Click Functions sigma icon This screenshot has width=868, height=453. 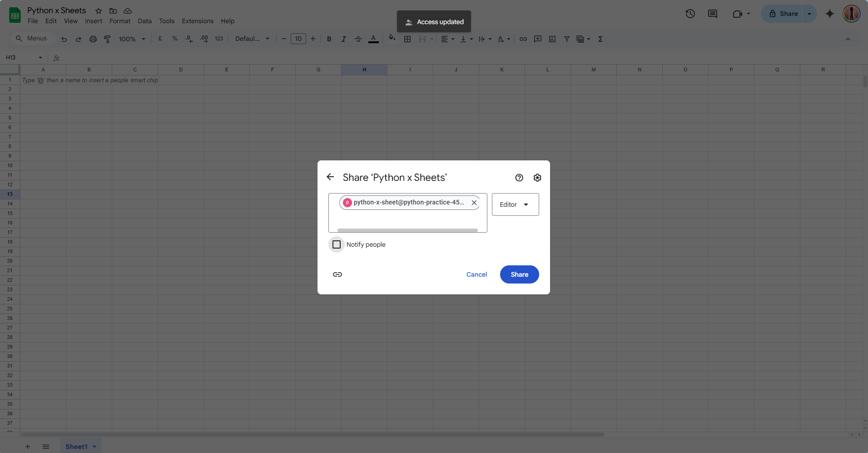tap(600, 39)
